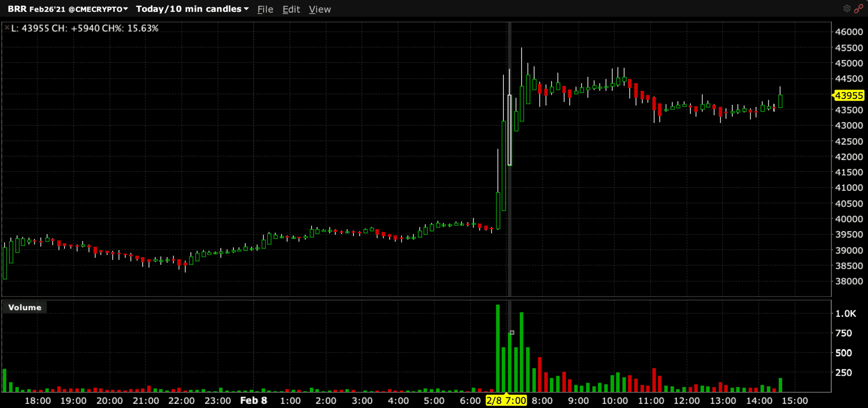This screenshot has height=408, width=868.
Task: Click the 46000 price axis label
Action: [849, 32]
